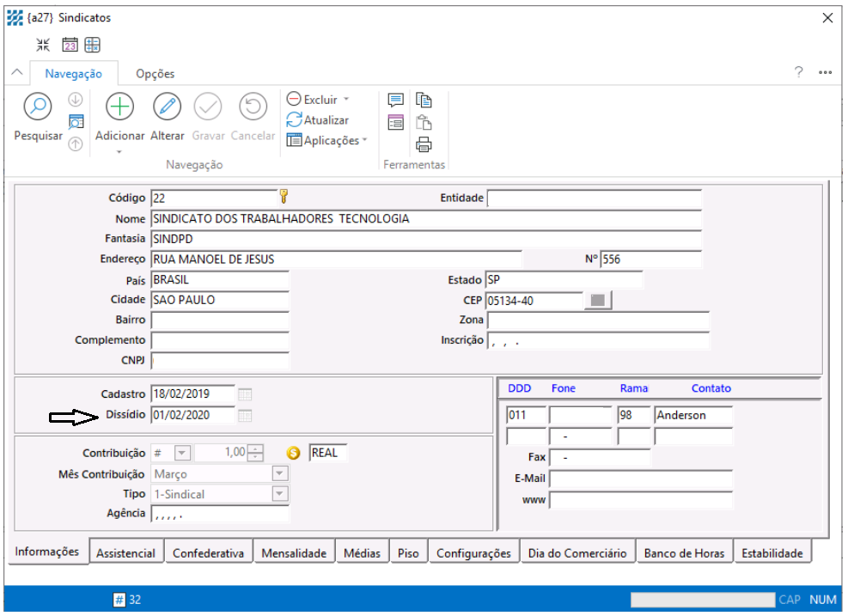Viewport: 848px width, 616px height.
Task: Click the Endereço input field
Action: tap(337, 259)
